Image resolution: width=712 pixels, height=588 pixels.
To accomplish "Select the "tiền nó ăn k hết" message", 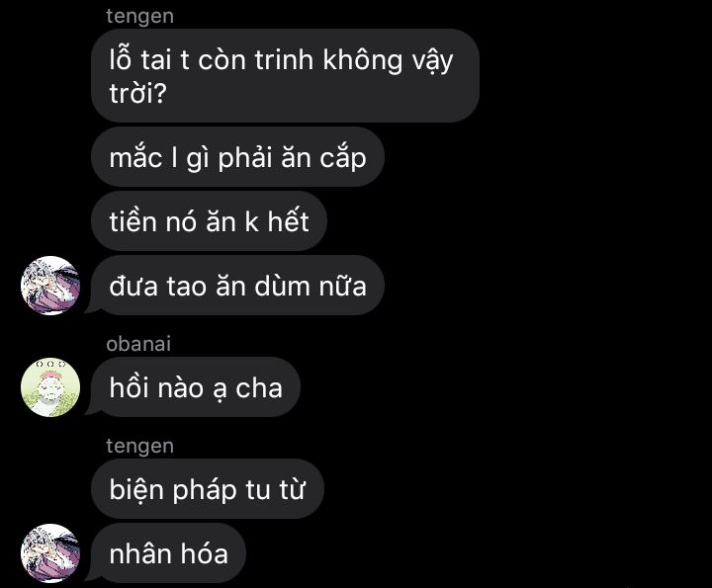I will 209,221.
